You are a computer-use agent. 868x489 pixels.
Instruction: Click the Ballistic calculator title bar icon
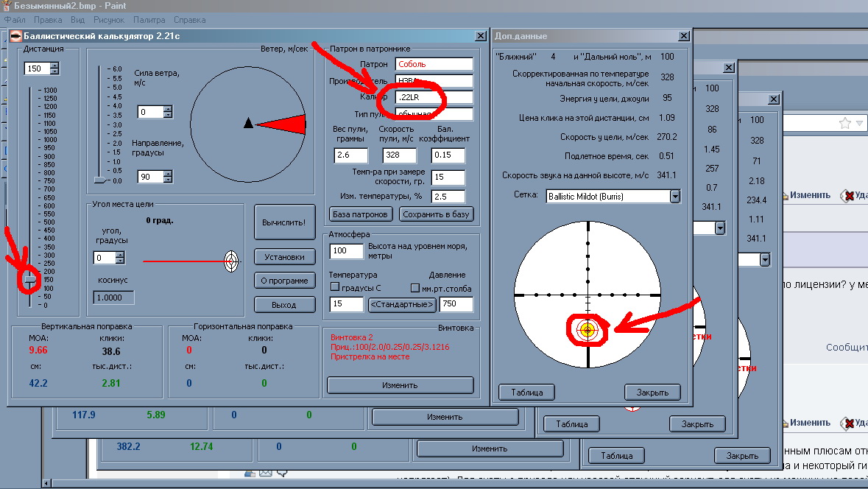(x=15, y=36)
